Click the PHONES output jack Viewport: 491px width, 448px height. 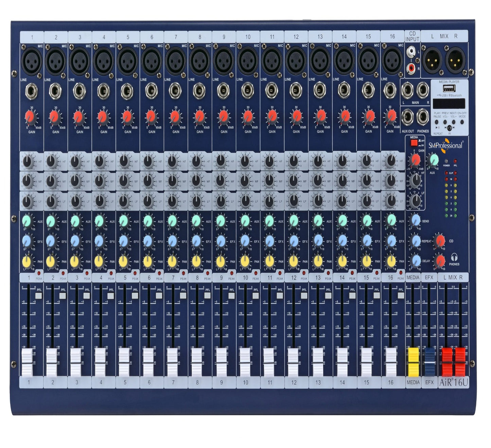click(x=423, y=117)
